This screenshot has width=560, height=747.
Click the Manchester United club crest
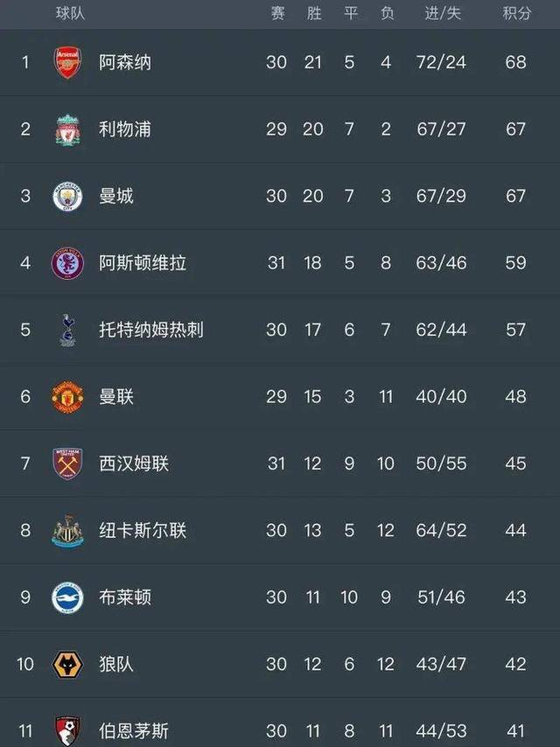click(x=67, y=396)
